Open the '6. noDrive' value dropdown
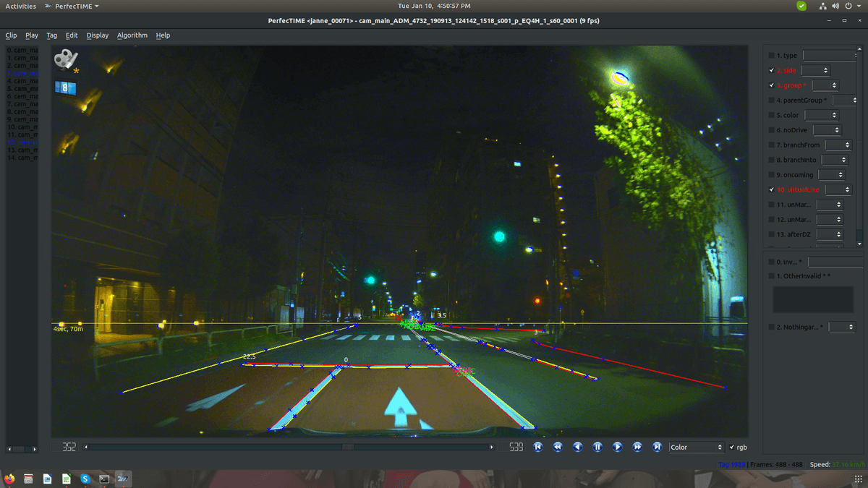 click(x=827, y=130)
